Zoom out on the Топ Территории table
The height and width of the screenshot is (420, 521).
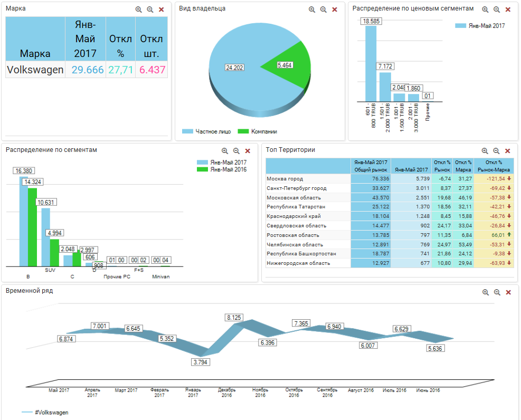[x=496, y=151]
